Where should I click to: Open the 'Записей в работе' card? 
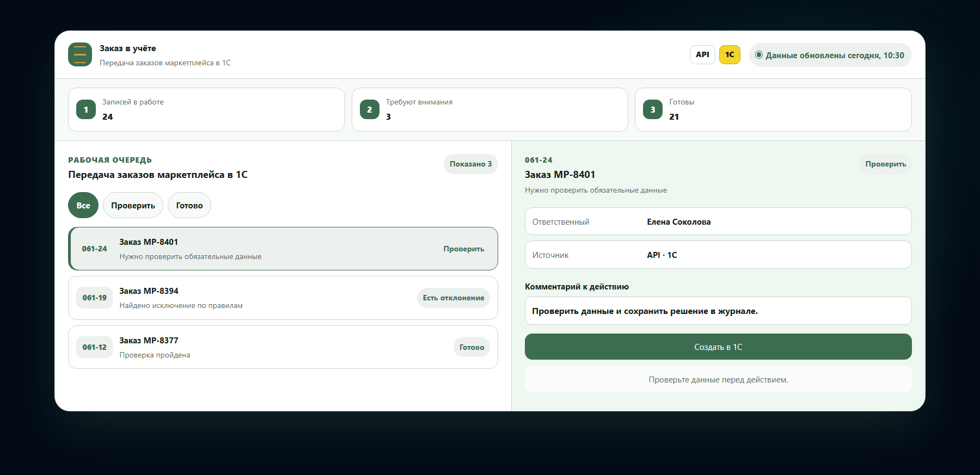[x=206, y=109]
